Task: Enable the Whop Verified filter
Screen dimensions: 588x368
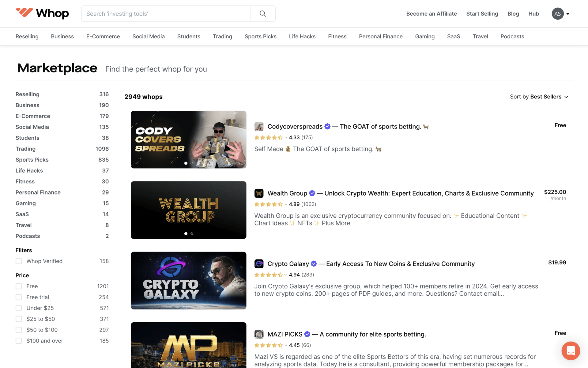Action: pos(19,261)
